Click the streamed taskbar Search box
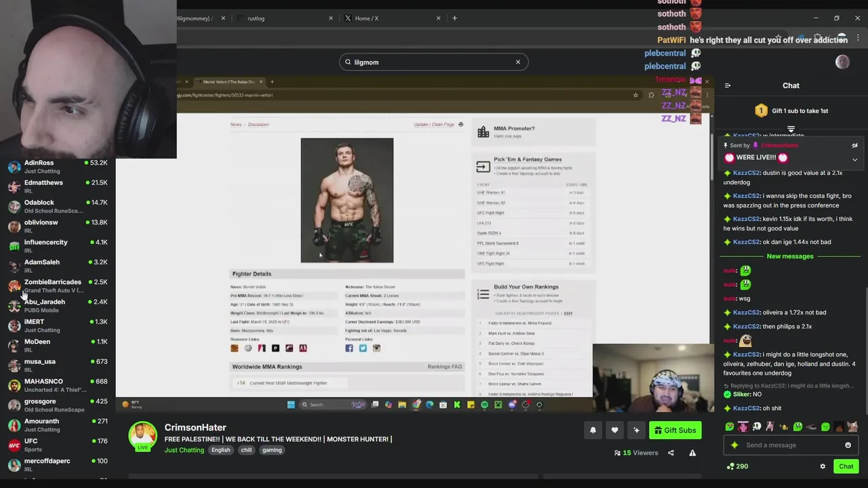The image size is (868, 488). 334,405
